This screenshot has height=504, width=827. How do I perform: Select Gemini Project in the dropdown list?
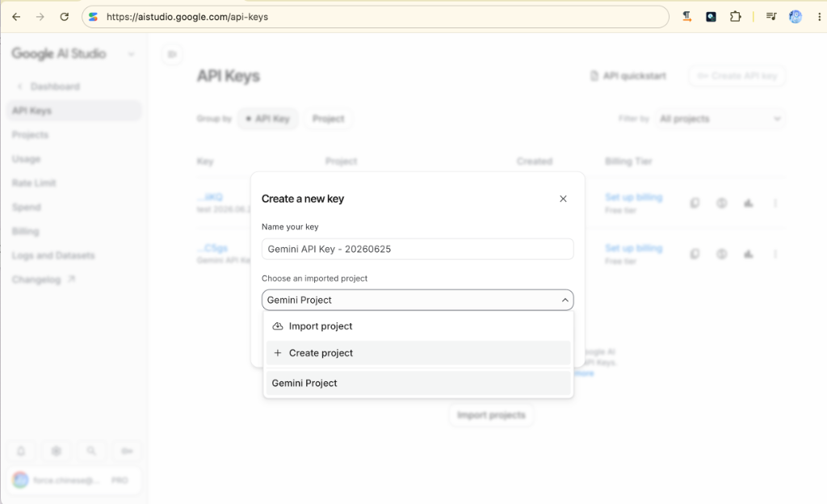coord(418,384)
